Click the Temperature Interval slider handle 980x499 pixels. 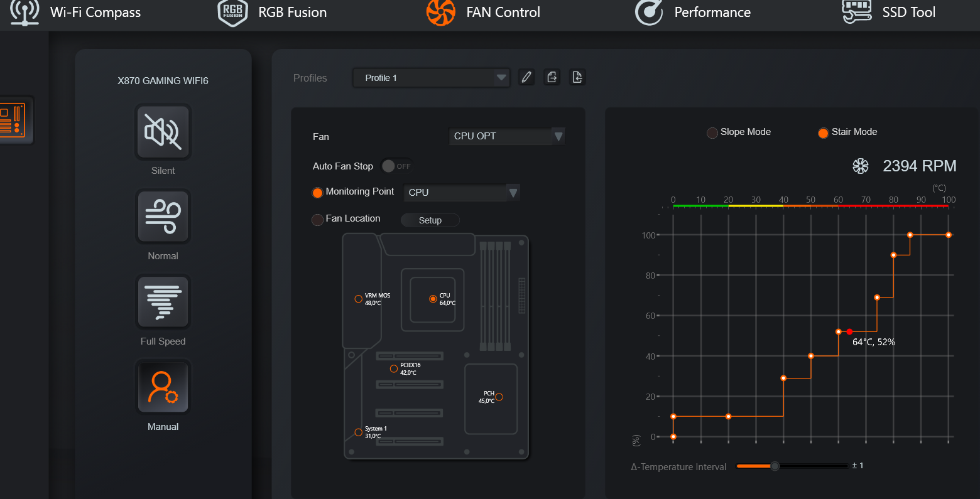tap(775, 466)
